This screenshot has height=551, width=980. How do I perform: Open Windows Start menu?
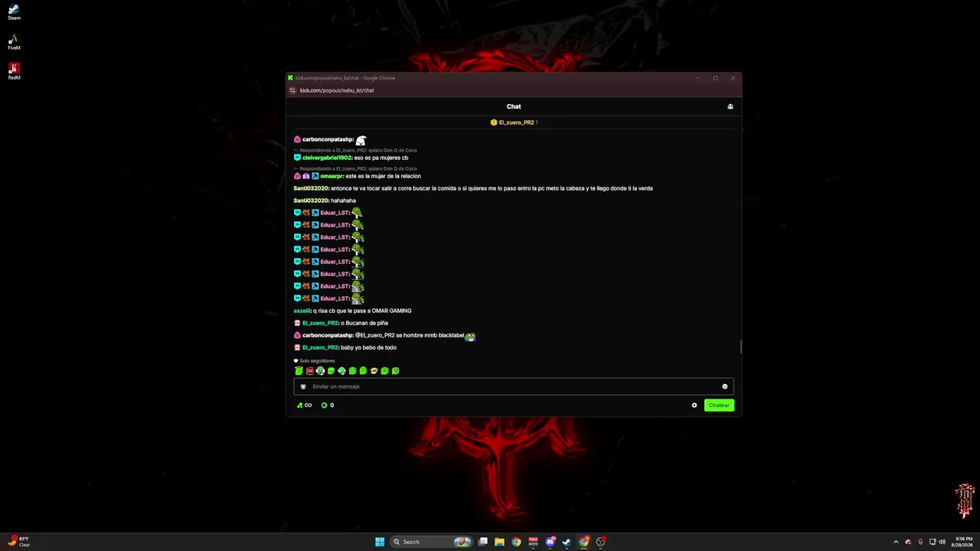(380, 542)
